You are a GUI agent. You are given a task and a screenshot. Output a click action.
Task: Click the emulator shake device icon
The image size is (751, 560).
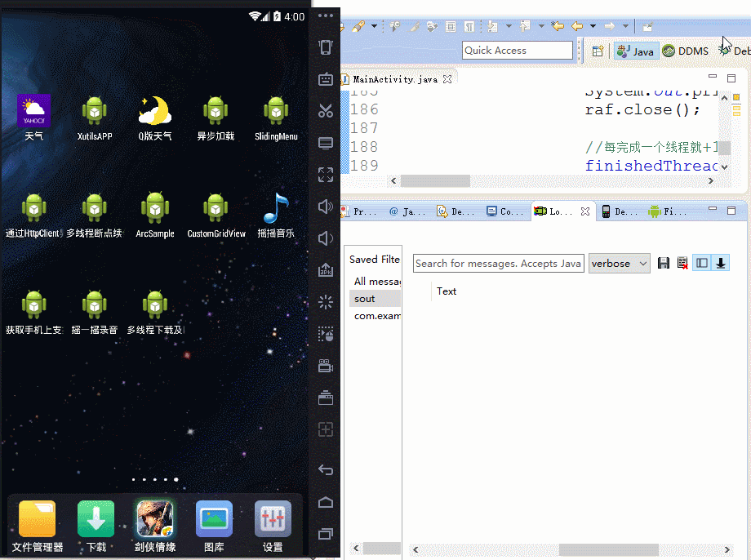326,47
